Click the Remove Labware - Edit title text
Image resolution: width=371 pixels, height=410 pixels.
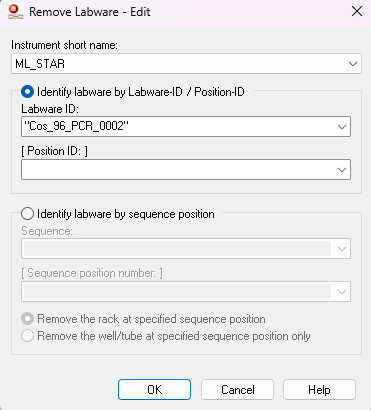90,12
